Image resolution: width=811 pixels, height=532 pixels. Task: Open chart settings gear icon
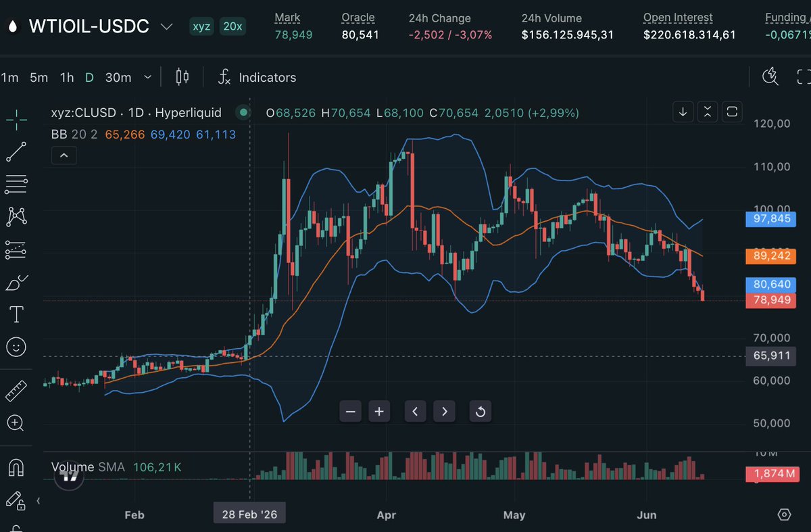click(784, 514)
